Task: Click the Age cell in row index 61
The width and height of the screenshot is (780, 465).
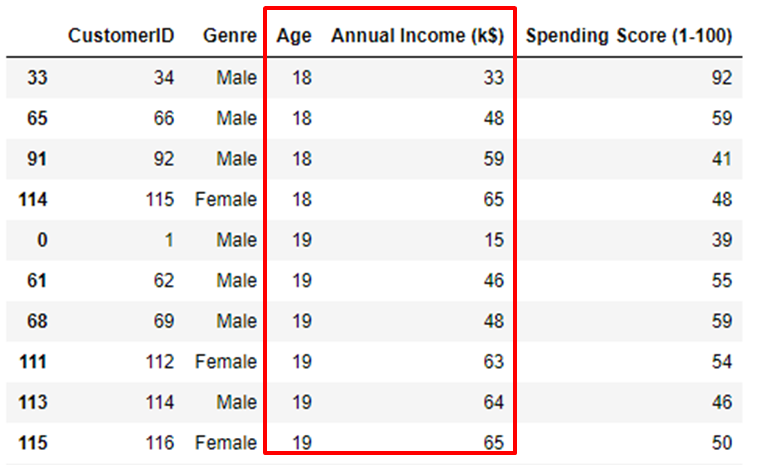Action: point(301,281)
